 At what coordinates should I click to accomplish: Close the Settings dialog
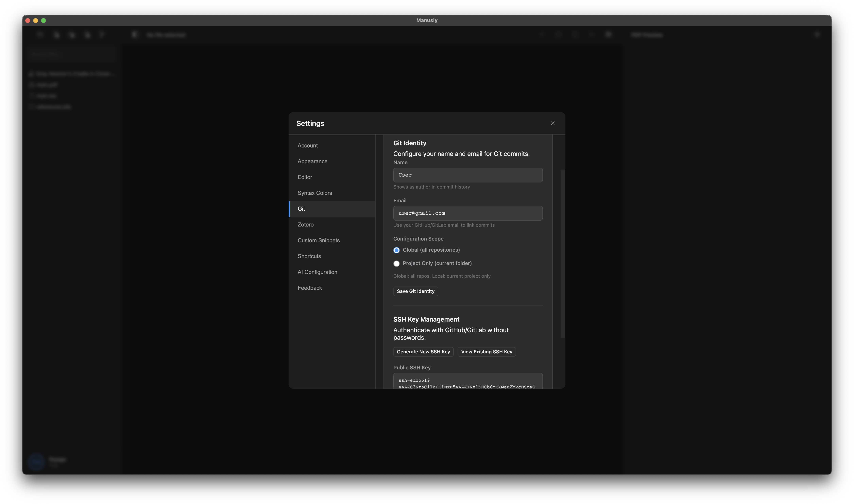tap(552, 123)
